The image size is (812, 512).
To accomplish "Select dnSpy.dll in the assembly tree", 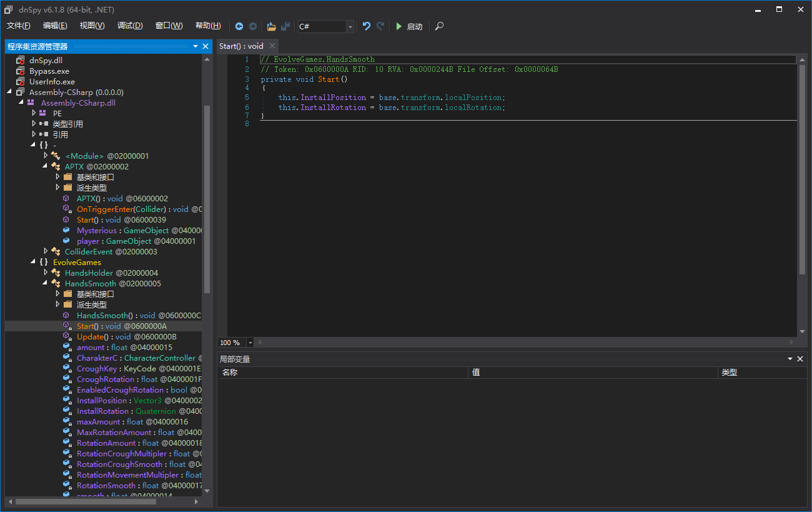I will [46, 60].
